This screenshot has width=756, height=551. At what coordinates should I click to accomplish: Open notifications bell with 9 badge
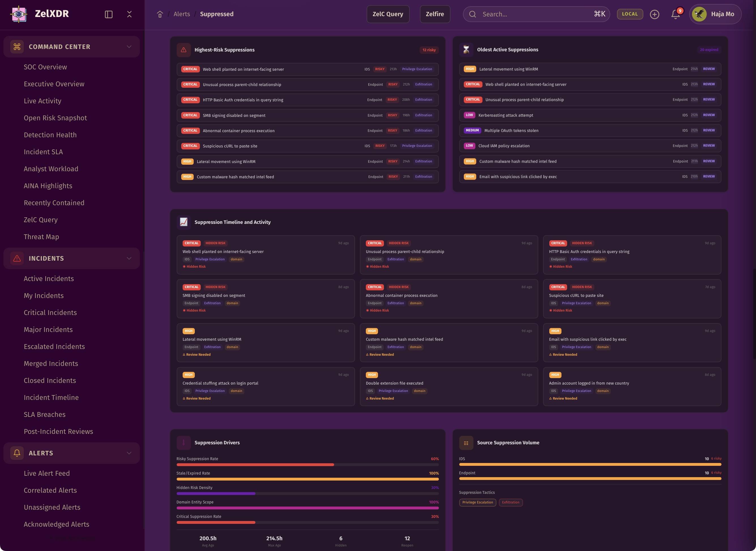[x=676, y=14]
